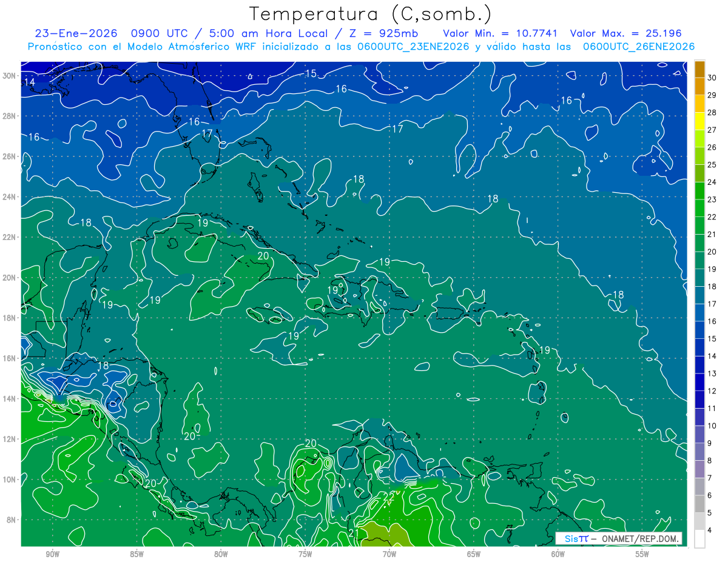Screen dimensions: 728x562
Task: Click the '10N' latitude axis label
Action: [x=9, y=479]
